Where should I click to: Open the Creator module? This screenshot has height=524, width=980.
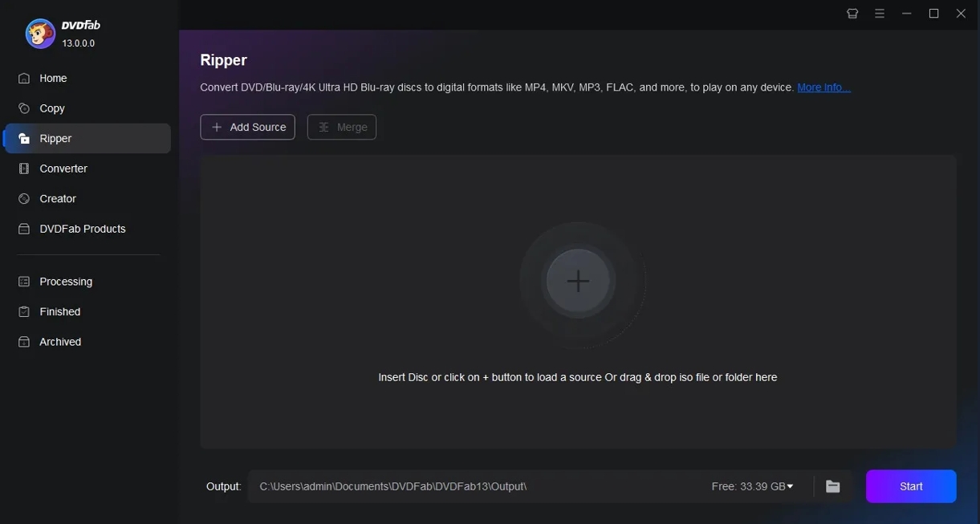point(87,199)
